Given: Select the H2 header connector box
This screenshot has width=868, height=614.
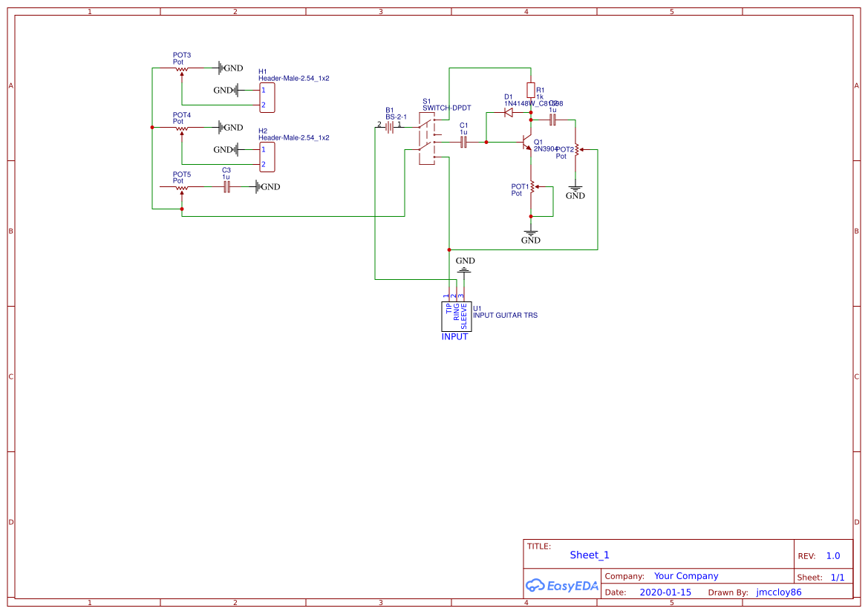Looking at the screenshot, I should (267, 157).
